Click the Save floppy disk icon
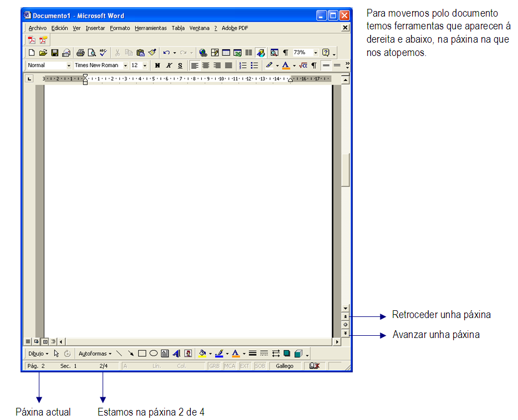The width and height of the screenshot is (518, 420). [55, 53]
